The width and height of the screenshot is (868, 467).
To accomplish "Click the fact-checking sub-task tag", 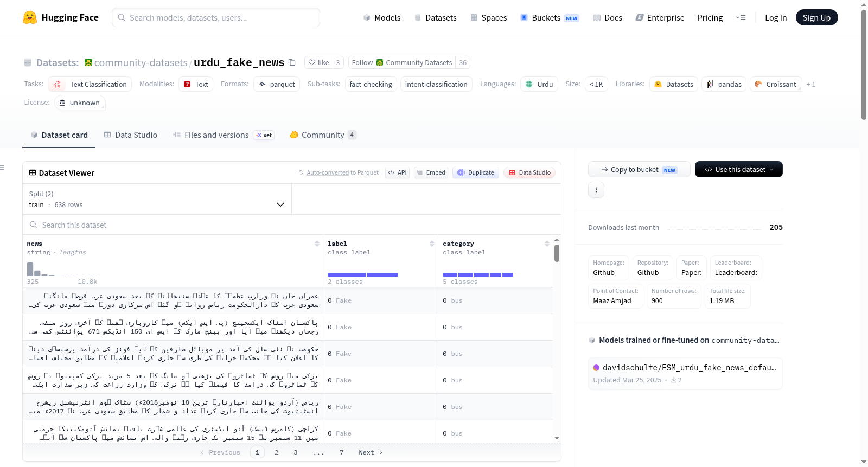I will (371, 84).
